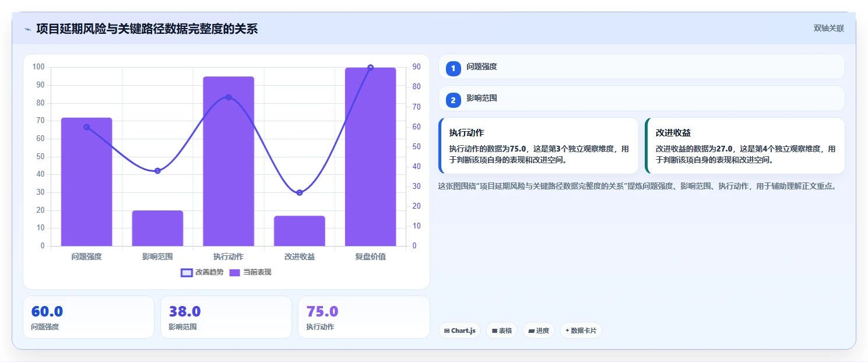
Task: Click the 进度 tag chip
Action: coord(539,331)
